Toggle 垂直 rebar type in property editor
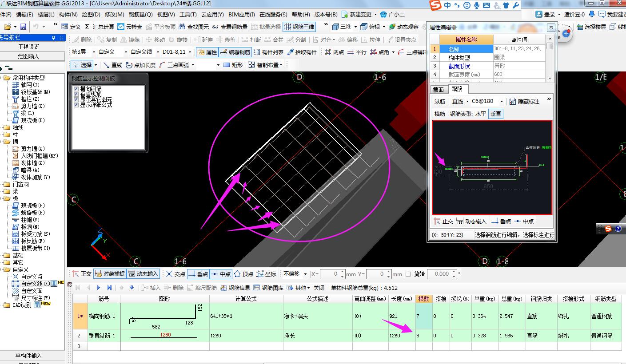 (496, 114)
